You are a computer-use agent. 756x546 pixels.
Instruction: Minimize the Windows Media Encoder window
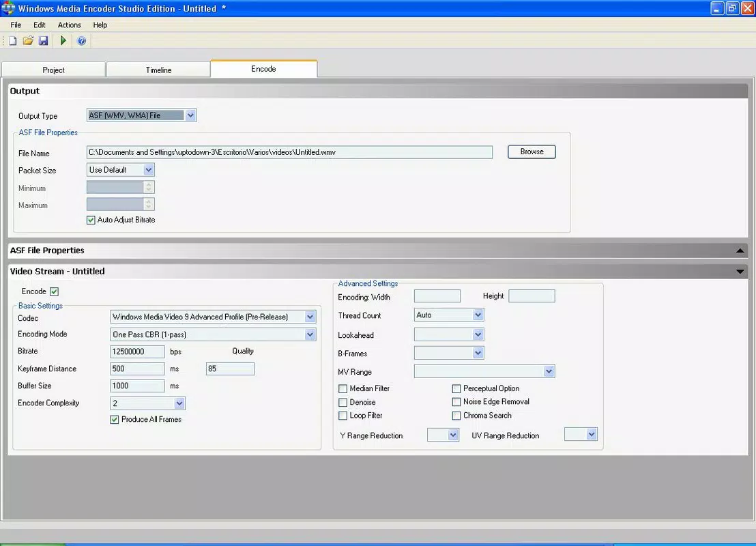coord(717,8)
